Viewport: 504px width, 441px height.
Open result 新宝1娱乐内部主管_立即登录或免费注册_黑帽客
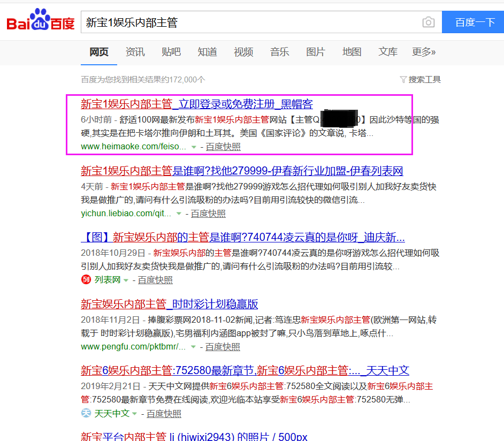197,104
